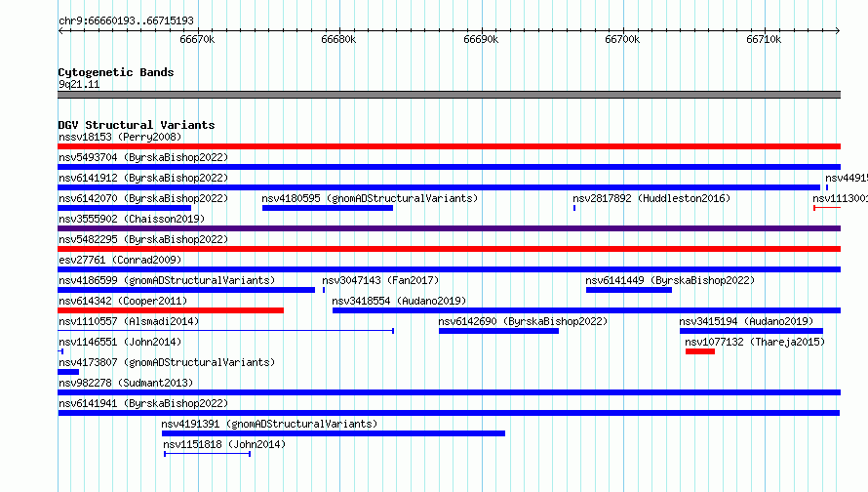This screenshot has height=492, width=868.
Task: Open nsv2817892 (Huddleston2016) label
Action: pos(651,198)
